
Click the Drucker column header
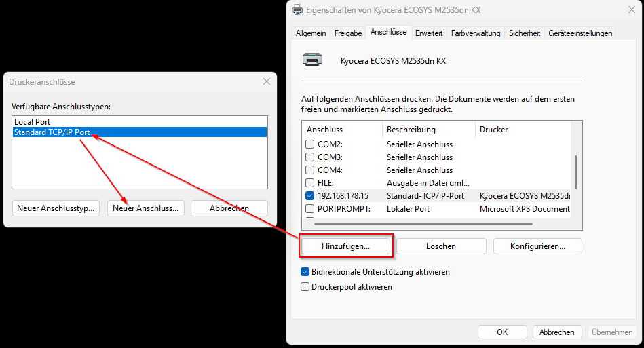tap(493, 130)
